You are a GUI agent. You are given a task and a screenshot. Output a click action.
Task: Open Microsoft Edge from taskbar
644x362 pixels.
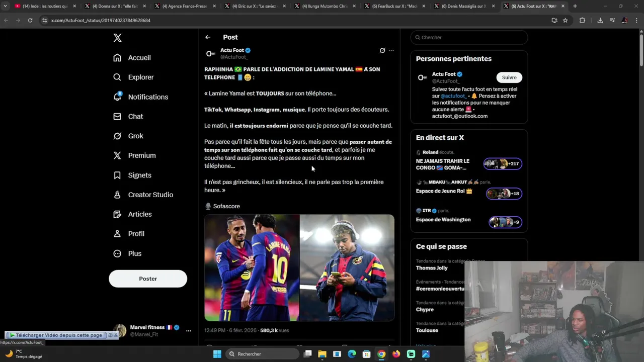tap(352, 354)
